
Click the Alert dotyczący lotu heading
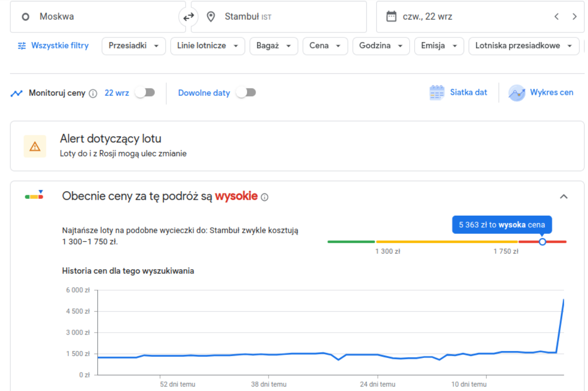point(111,139)
